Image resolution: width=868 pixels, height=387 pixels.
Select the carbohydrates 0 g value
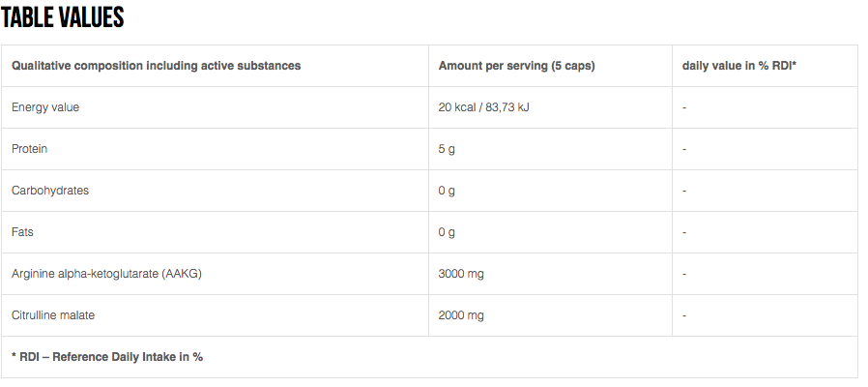point(447,191)
